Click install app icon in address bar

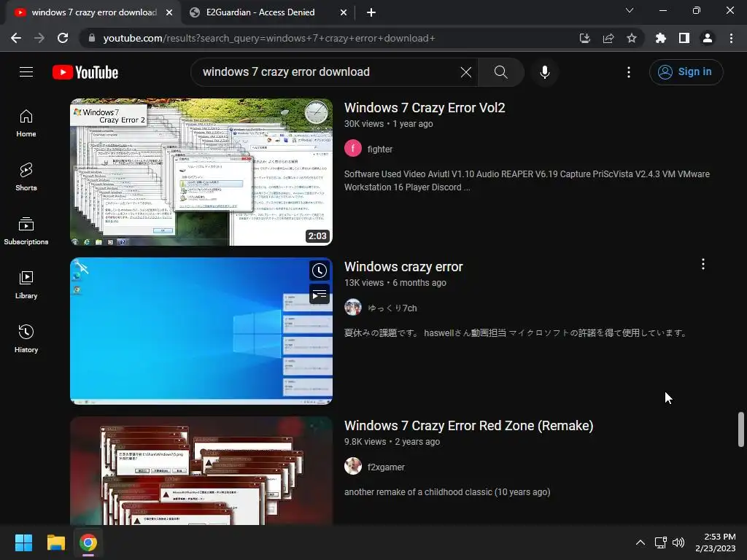point(584,38)
